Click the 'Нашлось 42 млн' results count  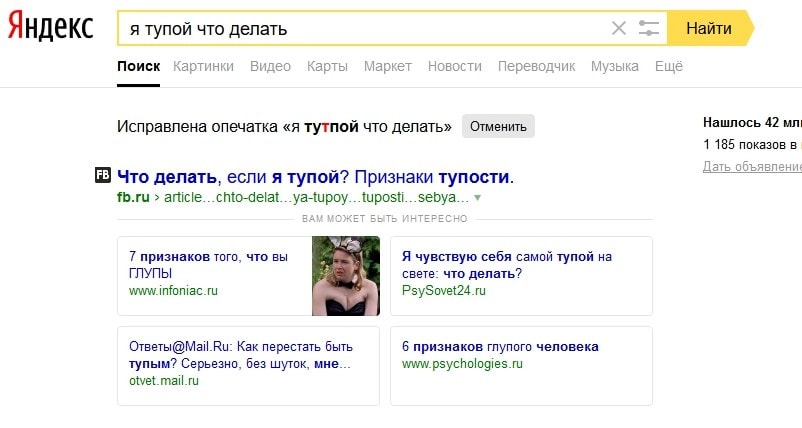[752, 122]
